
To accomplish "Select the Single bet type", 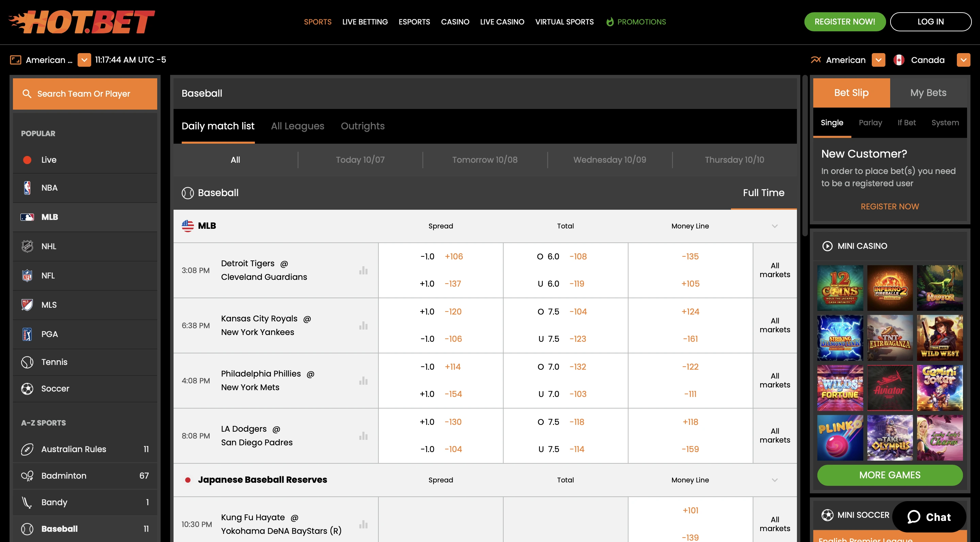I will (832, 123).
